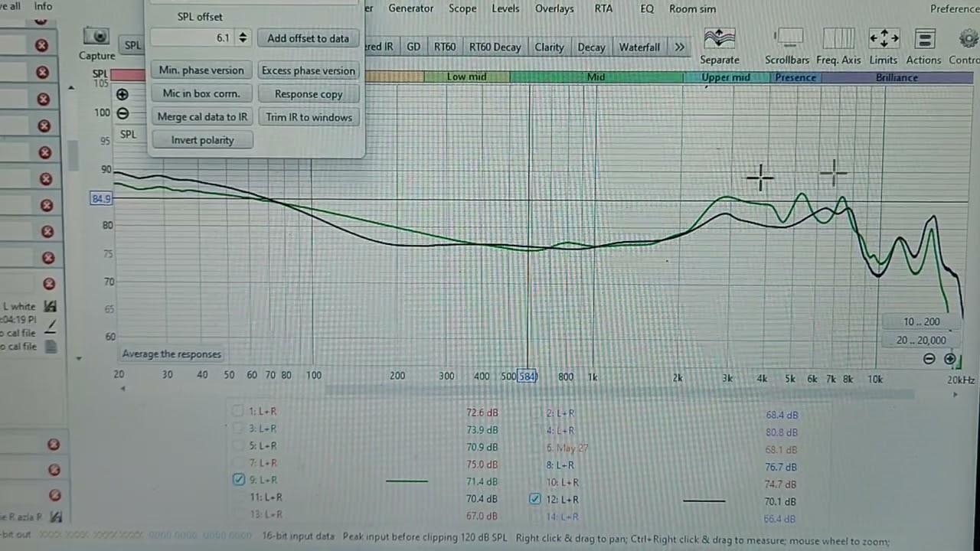Image resolution: width=980 pixels, height=551 pixels.
Task: Open the Actions icon
Action: [925, 38]
